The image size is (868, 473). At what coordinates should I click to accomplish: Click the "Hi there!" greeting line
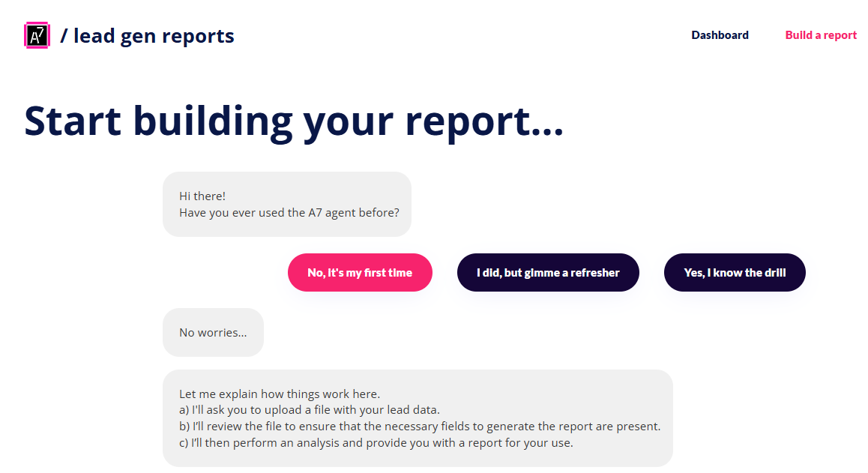202,196
